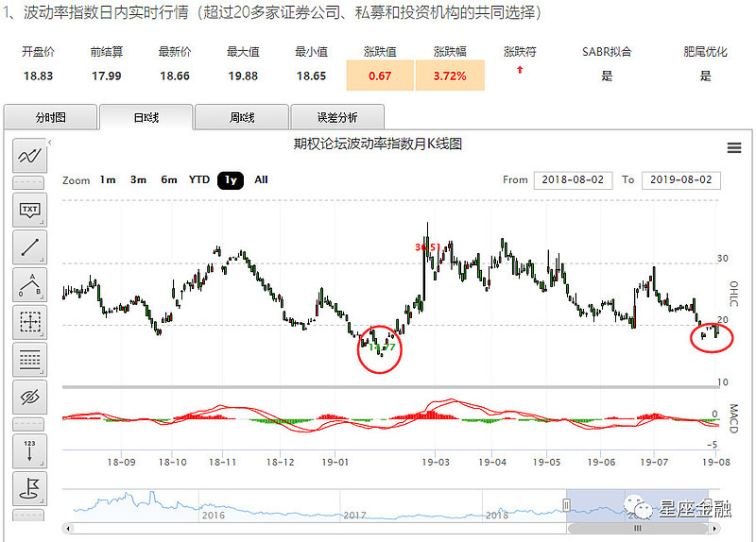This screenshot has height=542, width=756.
Task: Click the opening price value 18.83
Action: (x=38, y=76)
